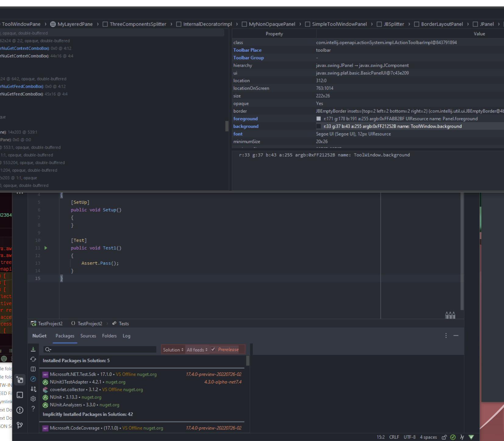Click the lambda icon in status bar
This screenshot has width=504, height=441.
pyautogui.click(x=462, y=437)
